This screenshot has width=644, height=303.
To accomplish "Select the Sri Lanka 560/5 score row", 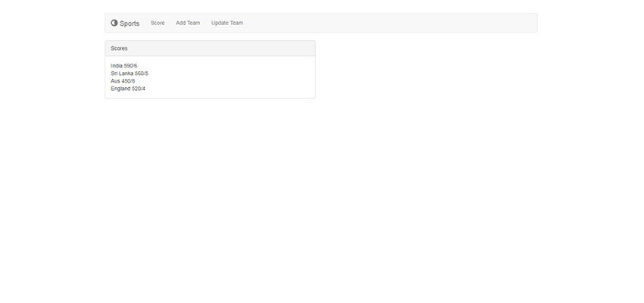I will (x=130, y=73).
